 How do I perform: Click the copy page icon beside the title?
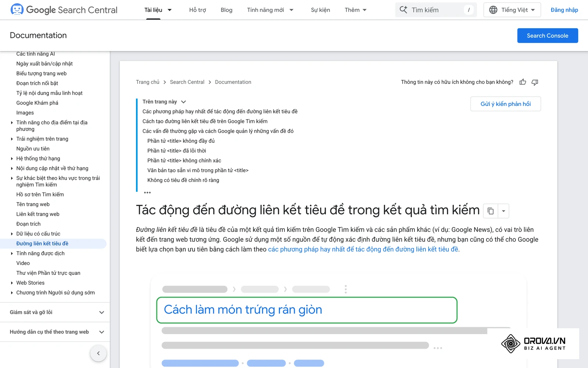click(490, 211)
